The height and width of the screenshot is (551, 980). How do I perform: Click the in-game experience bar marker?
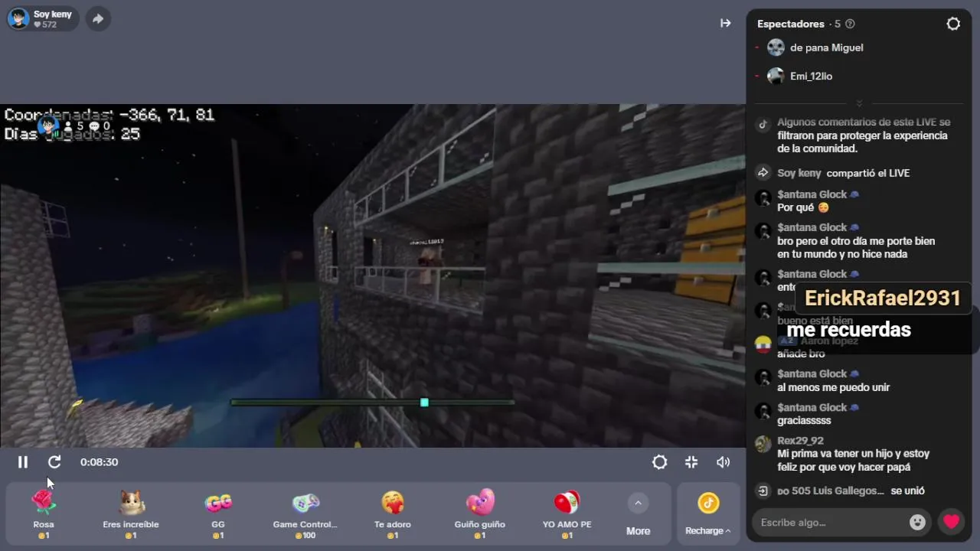[x=424, y=403]
